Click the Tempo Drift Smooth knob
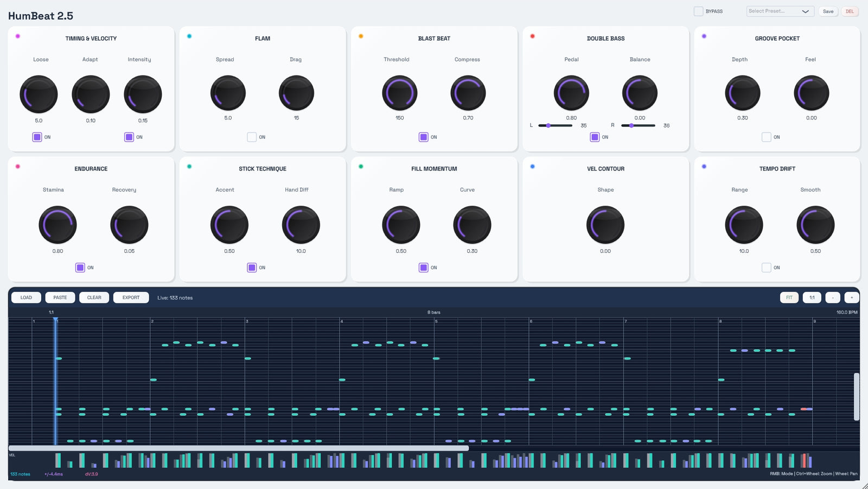The image size is (868, 489). (815, 225)
